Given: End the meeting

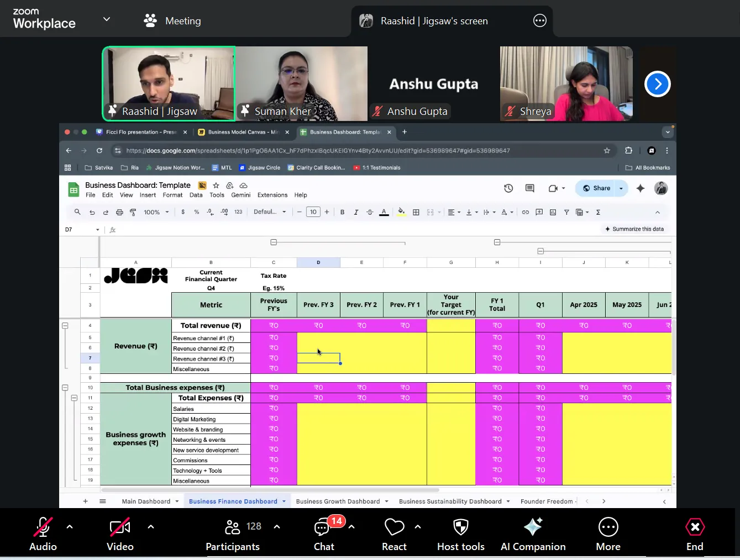Looking at the screenshot, I should [x=695, y=533].
